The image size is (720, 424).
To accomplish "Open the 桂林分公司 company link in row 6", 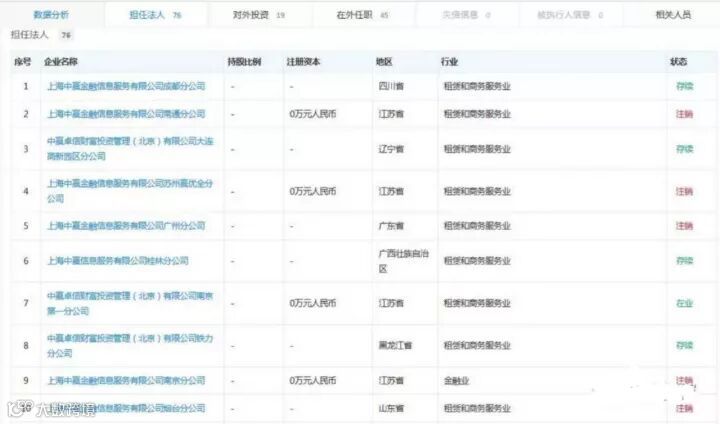I will pos(118,260).
